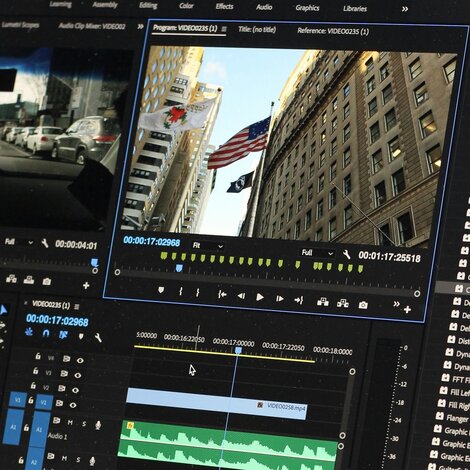Switch to the Effects workspace
The width and height of the screenshot is (470, 470).
pyautogui.click(x=224, y=6)
